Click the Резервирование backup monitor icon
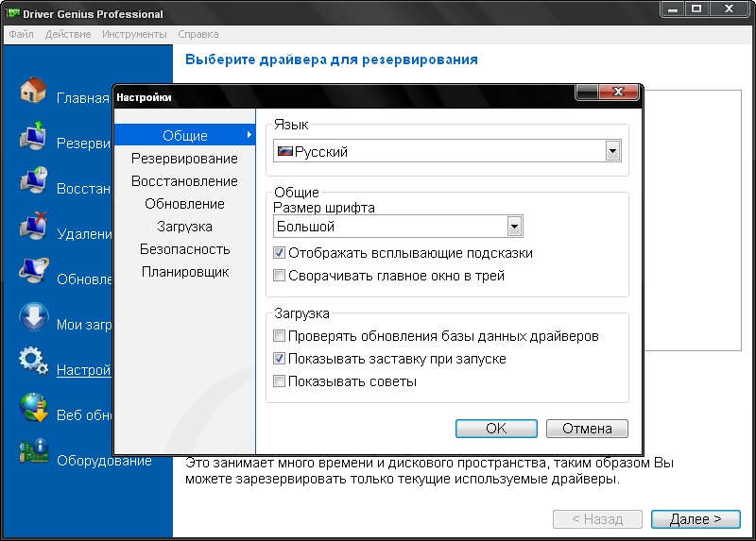The image size is (756, 541). click(33, 135)
